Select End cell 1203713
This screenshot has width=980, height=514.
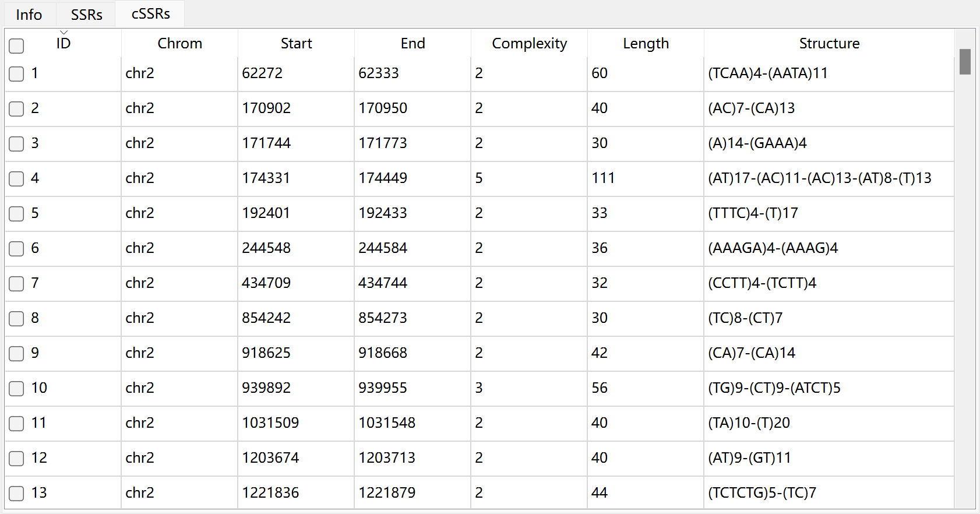(413, 458)
